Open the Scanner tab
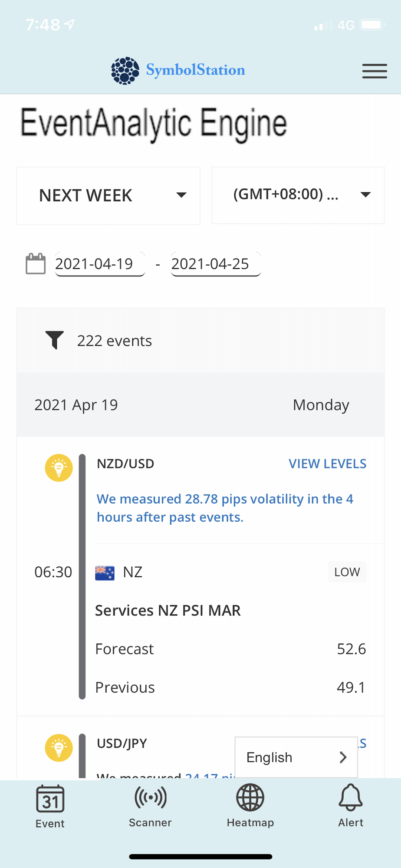The height and width of the screenshot is (868, 401). [x=150, y=806]
